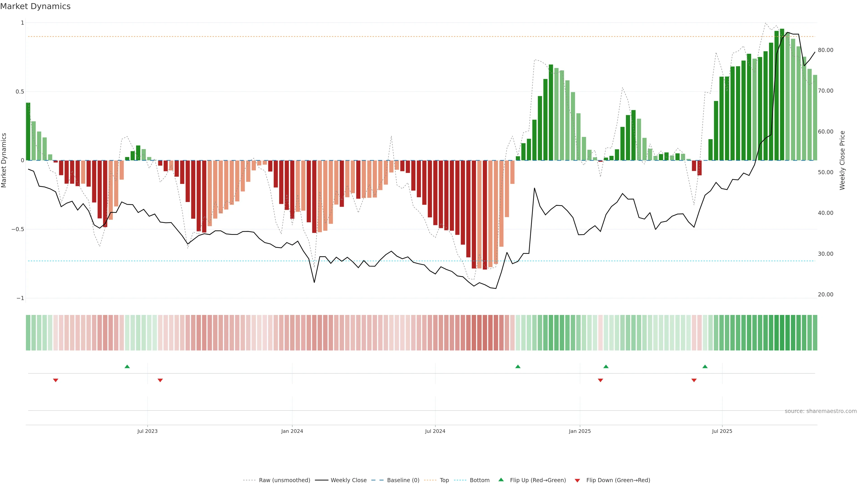The width and height of the screenshot is (868, 488).
Task: Toggle the Flip Up (Red→Green) legend item
Action: [x=538, y=480]
